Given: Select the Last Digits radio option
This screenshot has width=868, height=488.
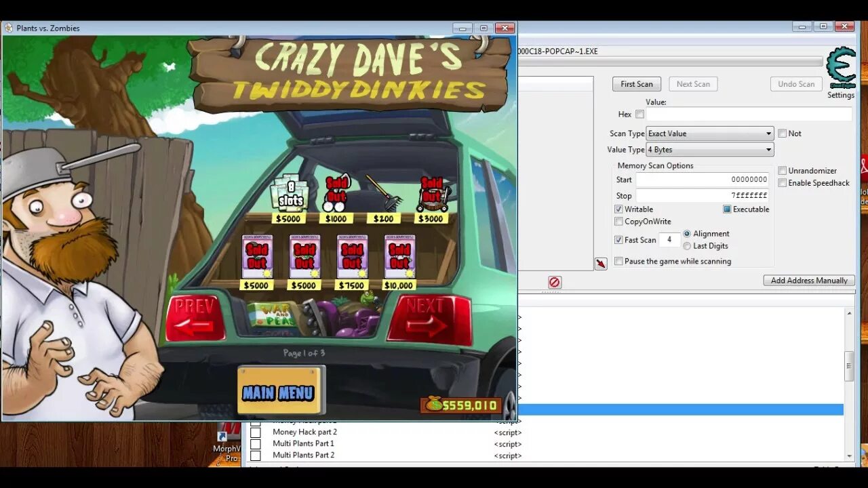Looking at the screenshot, I should coord(687,246).
